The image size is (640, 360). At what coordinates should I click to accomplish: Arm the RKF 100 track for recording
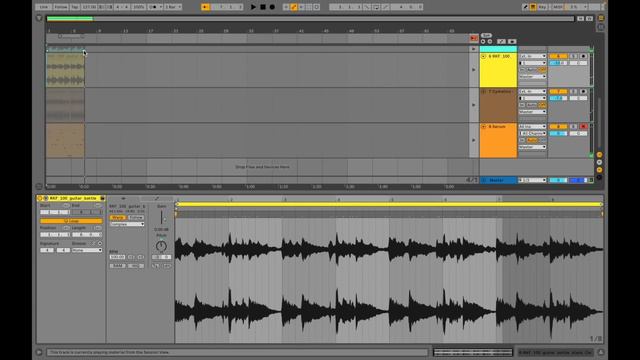tap(583, 56)
